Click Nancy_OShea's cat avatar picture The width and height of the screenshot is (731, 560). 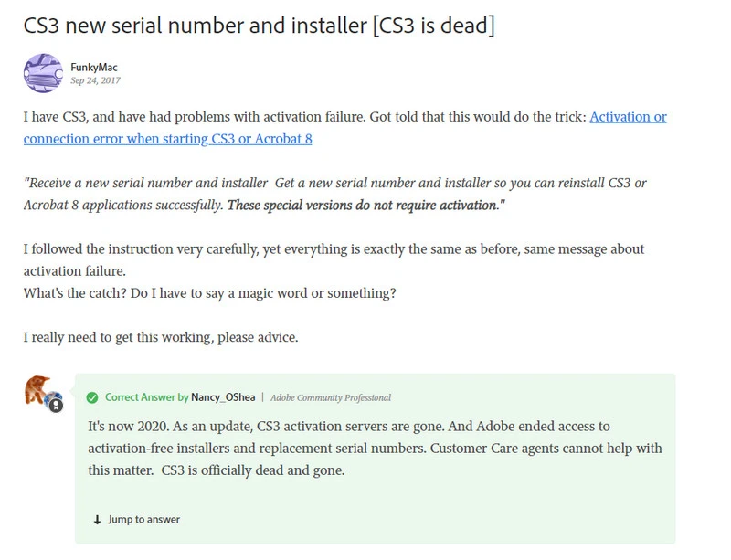40,391
